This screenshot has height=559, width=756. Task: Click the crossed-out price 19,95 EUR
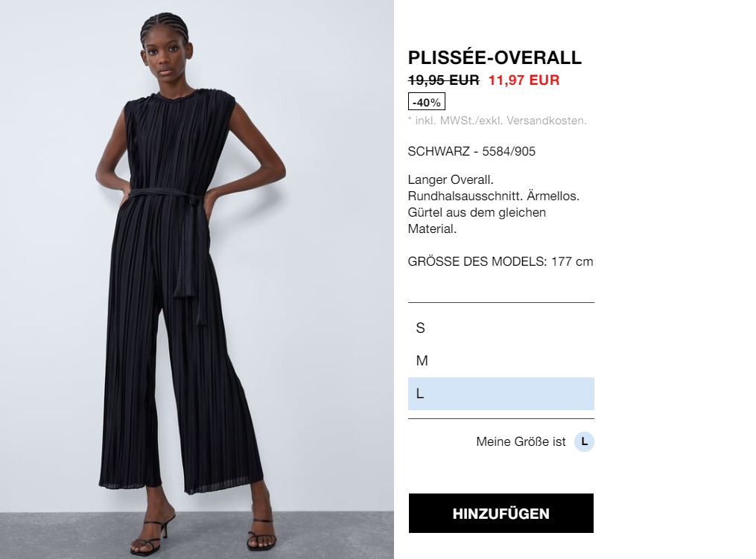(444, 80)
